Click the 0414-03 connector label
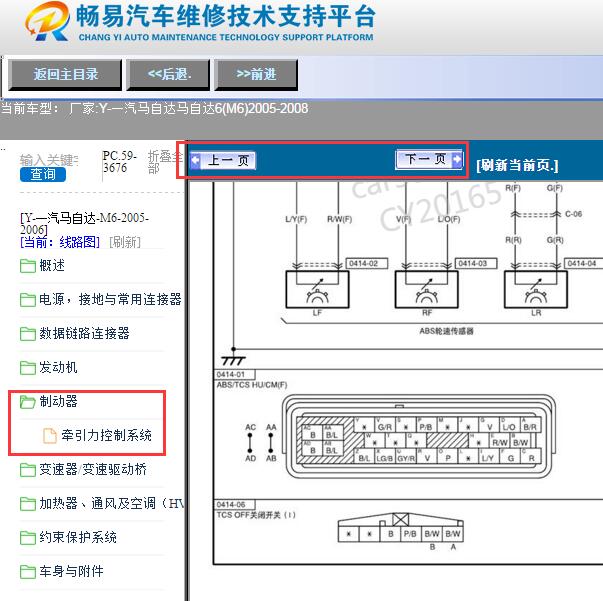Screen dimensions: 603x601 (476, 263)
